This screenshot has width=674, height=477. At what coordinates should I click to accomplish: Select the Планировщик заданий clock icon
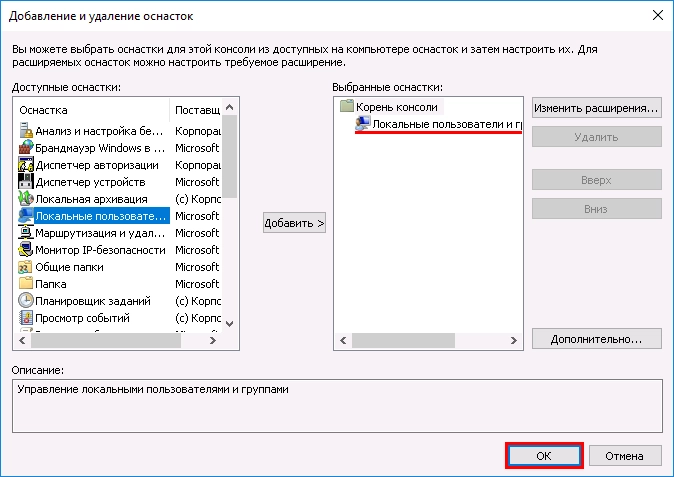tap(26, 301)
